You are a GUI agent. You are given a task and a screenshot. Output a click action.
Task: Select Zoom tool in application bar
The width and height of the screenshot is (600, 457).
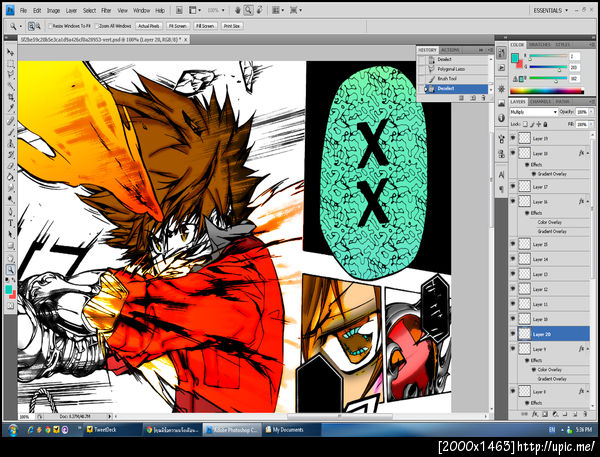249,10
